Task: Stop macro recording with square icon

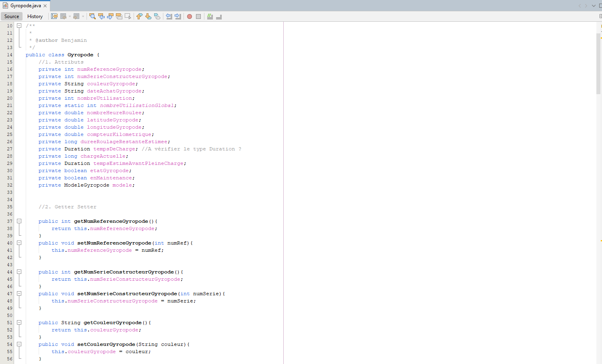Action: (x=198, y=16)
